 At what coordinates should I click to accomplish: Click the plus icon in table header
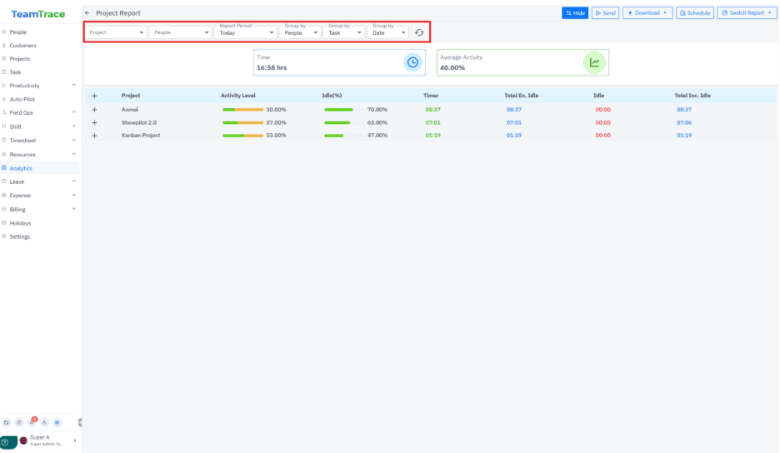tap(94, 96)
